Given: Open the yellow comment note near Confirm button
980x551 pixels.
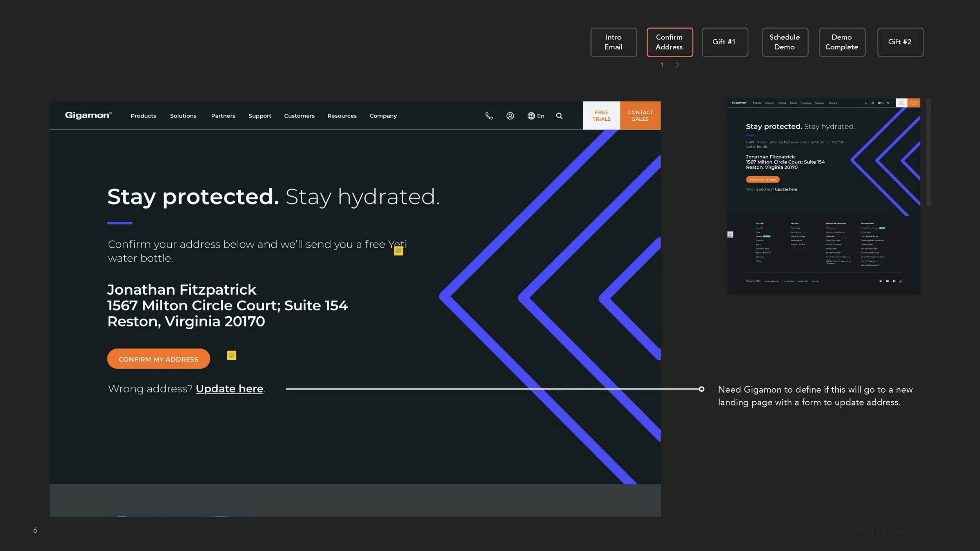Looking at the screenshot, I should click(232, 355).
